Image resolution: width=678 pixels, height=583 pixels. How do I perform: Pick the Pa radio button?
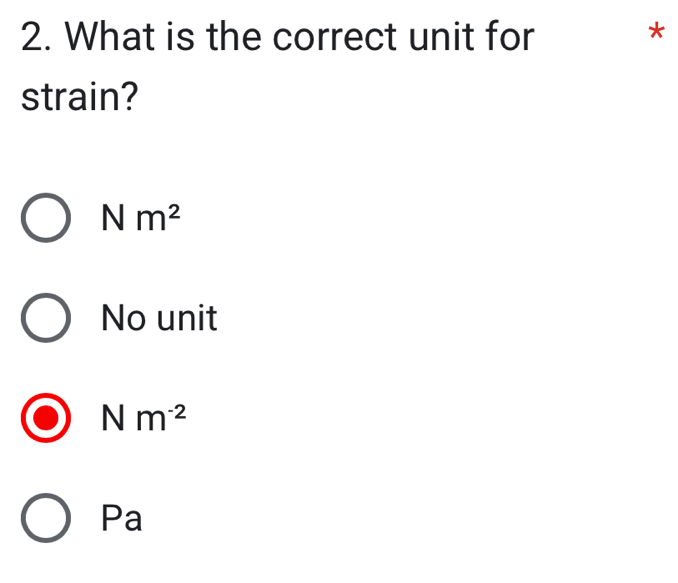click(x=46, y=519)
